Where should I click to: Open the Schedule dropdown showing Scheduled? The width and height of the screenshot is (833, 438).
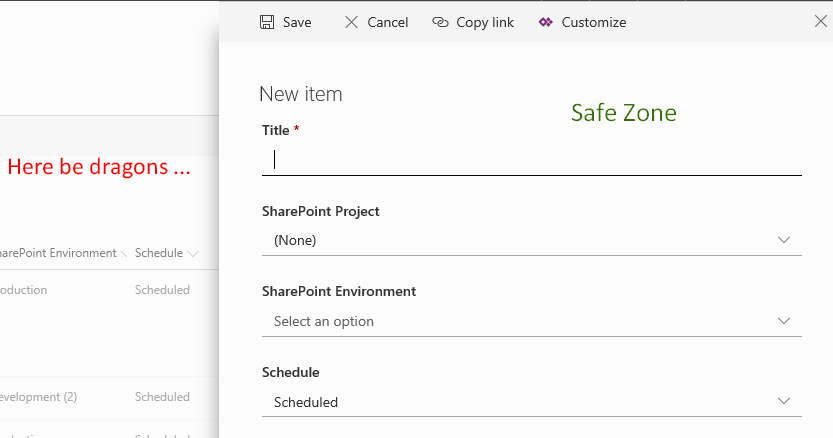click(531, 402)
